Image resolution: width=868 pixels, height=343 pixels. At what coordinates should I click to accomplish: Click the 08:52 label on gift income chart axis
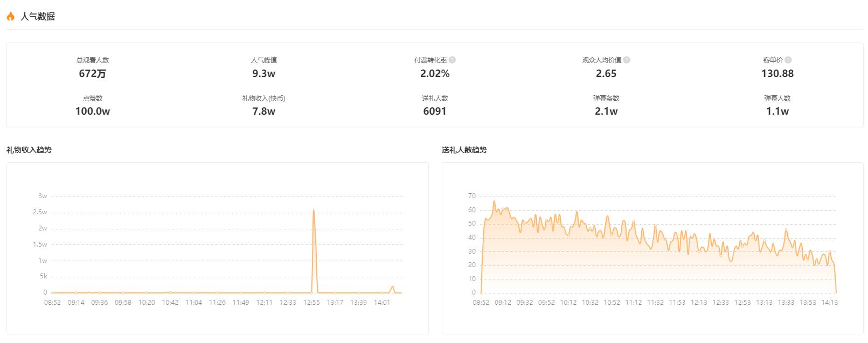coord(52,303)
